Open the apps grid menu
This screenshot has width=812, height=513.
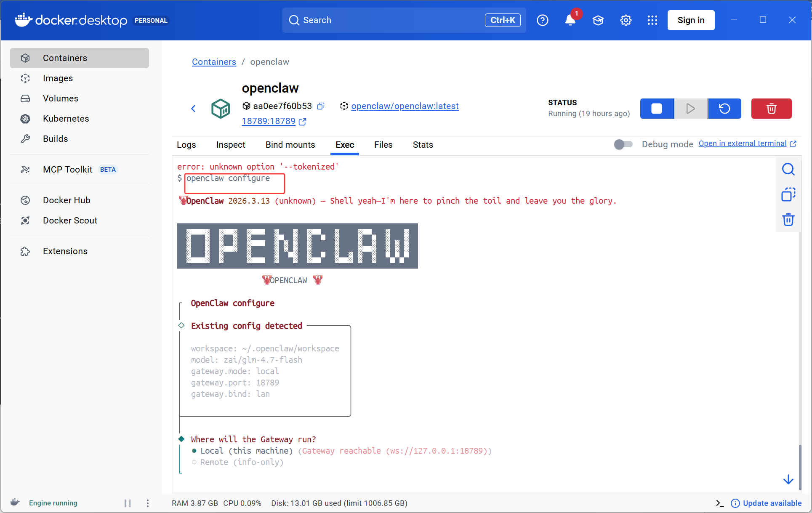pyautogui.click(x=652, y=20)
